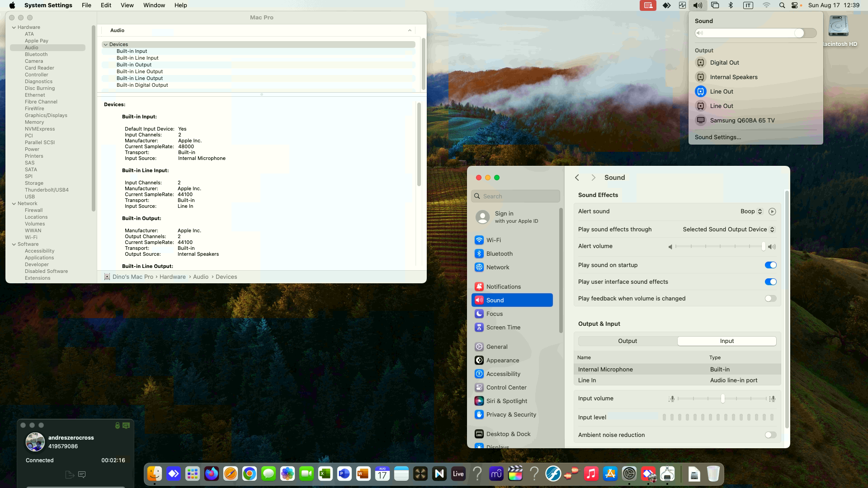Screen dimensions: 868x488
Task: Go back in System Settings
Action: [x=577, y=178]
